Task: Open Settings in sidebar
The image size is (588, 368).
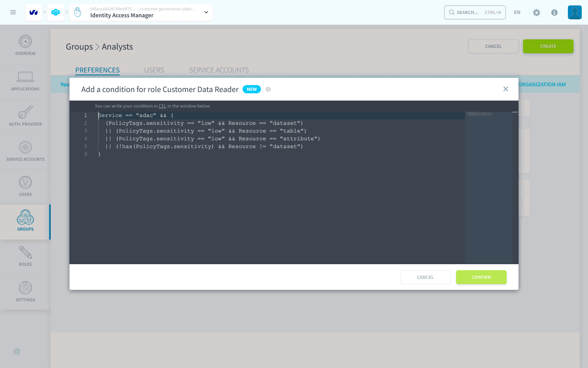Action: click(25, 293)
